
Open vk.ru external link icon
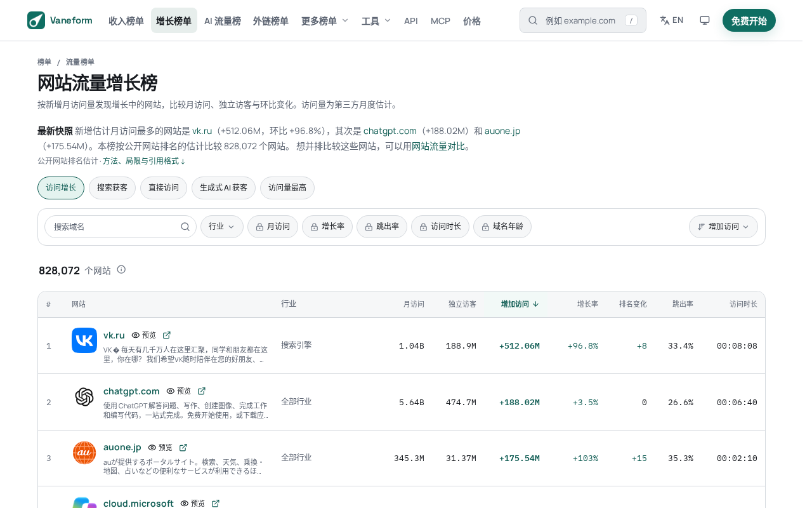click(167, 335)
